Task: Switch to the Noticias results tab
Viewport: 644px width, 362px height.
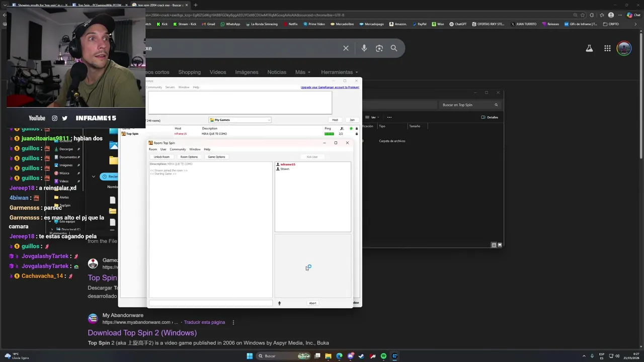Action: click(277, 72)
